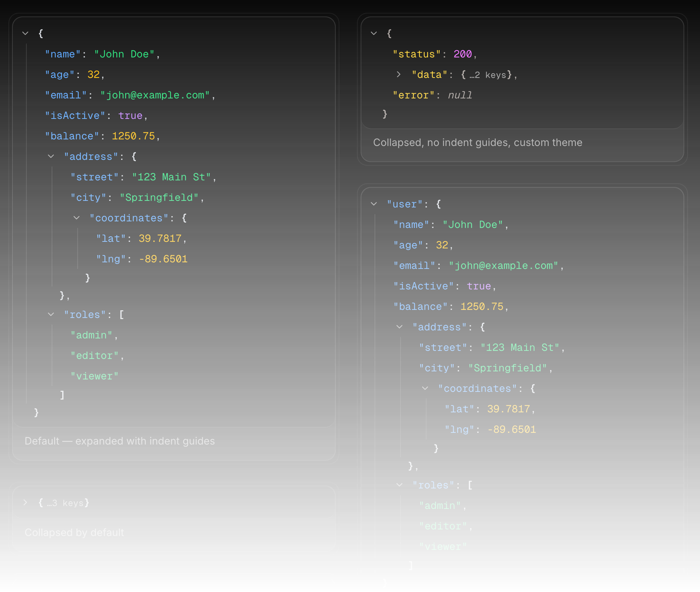Click "Springfield" under "user"

pyautogui.click(x=507, y=368)
